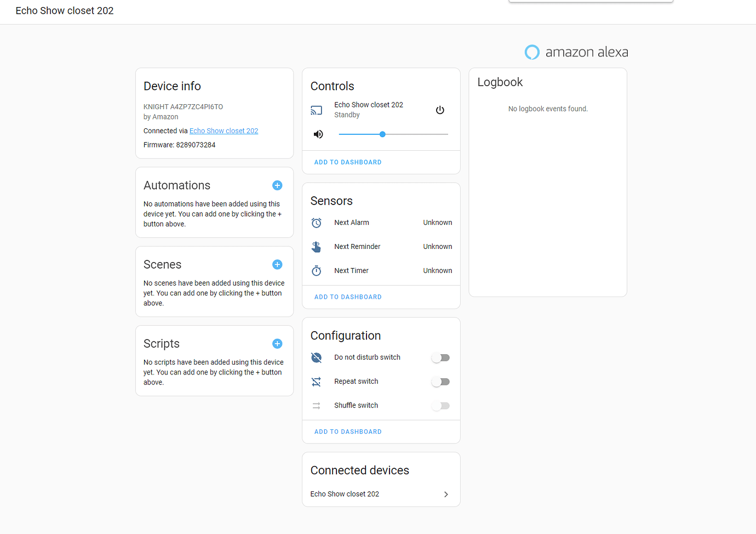Mute using the volume speaker icon
Image resolution: width=756 pixels, height=534 pixels.
pyautogui.click(x=318, y=134)
